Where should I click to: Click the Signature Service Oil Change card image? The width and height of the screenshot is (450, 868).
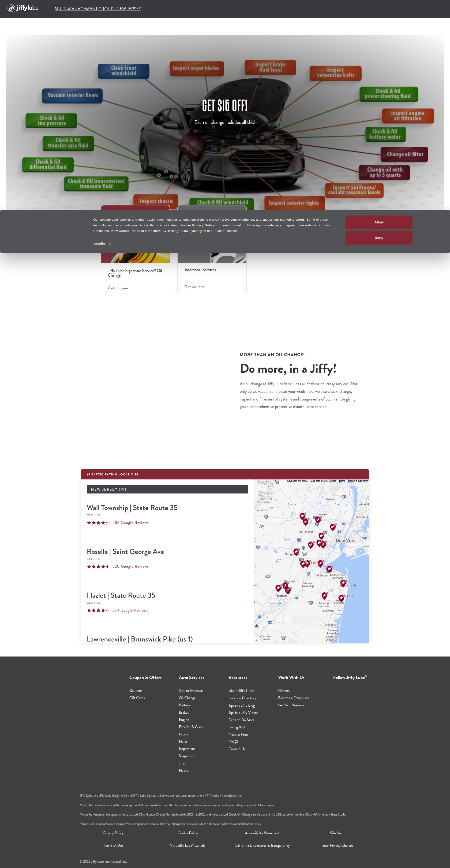click(135, 258)
